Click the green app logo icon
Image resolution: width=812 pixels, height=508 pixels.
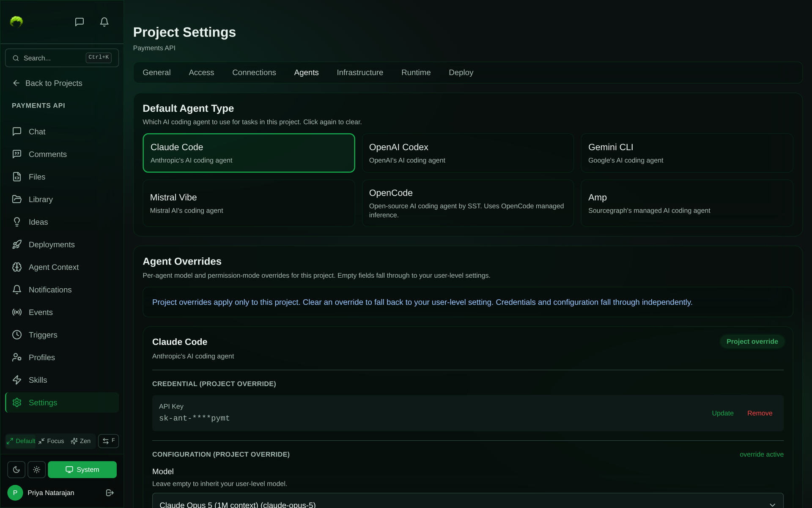coord(16,22)
